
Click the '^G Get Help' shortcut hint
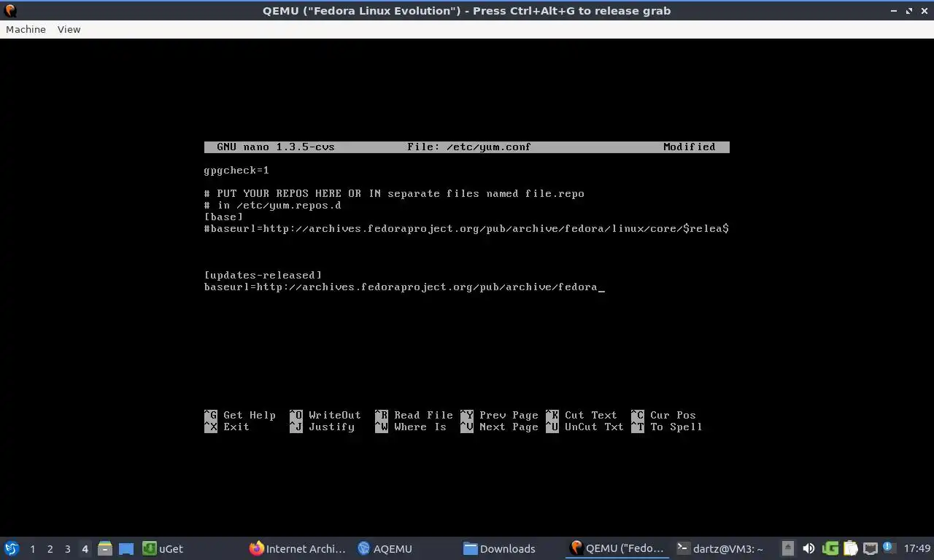240,415
